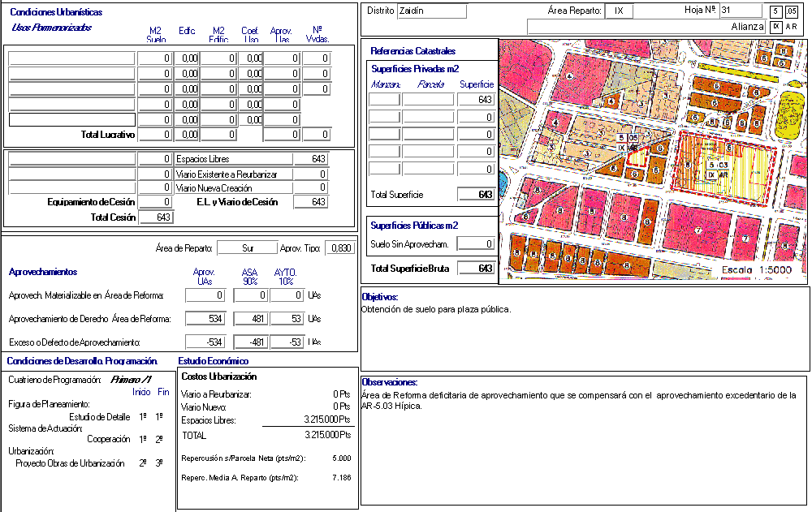The width and height of the screenshot is (812, 512).
Task: Select the Hoja Nº field with 31
Action: [741, 11]
